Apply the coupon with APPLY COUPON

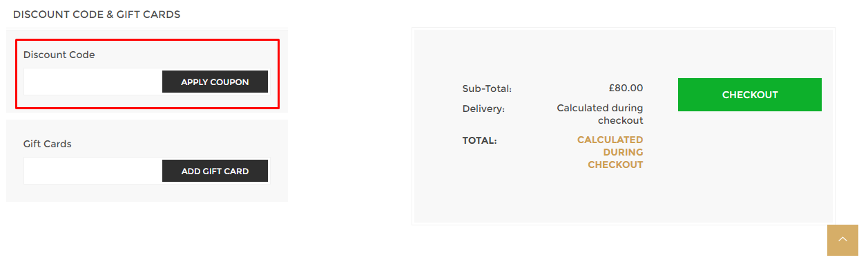coord(215,82)
